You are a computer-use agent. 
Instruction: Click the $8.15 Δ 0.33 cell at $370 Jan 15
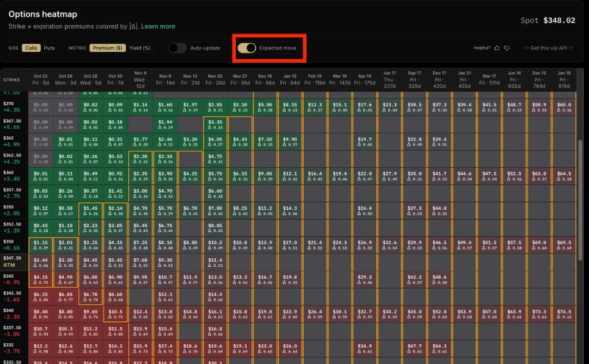coord(290,107)
